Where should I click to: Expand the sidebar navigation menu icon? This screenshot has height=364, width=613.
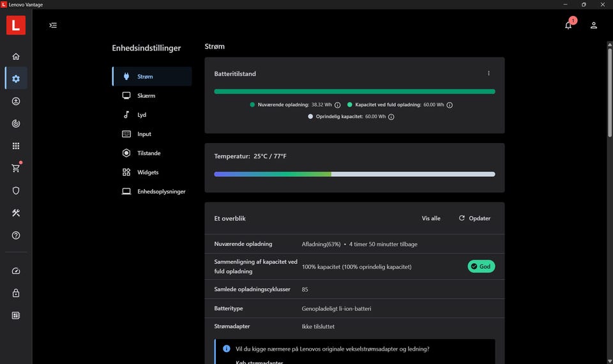click(53, 26)
